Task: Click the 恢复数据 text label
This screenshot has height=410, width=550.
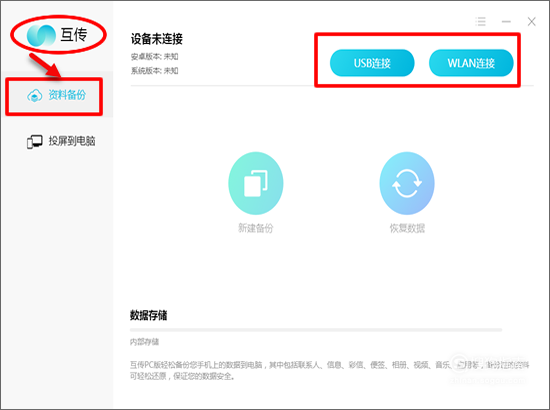Action: pyautogui.click(x=407, y=228)
